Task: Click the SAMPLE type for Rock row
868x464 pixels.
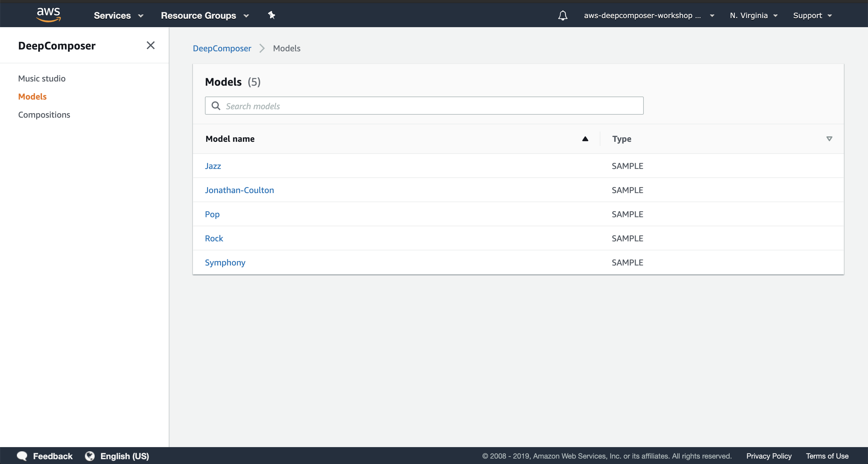Action: 627,238
